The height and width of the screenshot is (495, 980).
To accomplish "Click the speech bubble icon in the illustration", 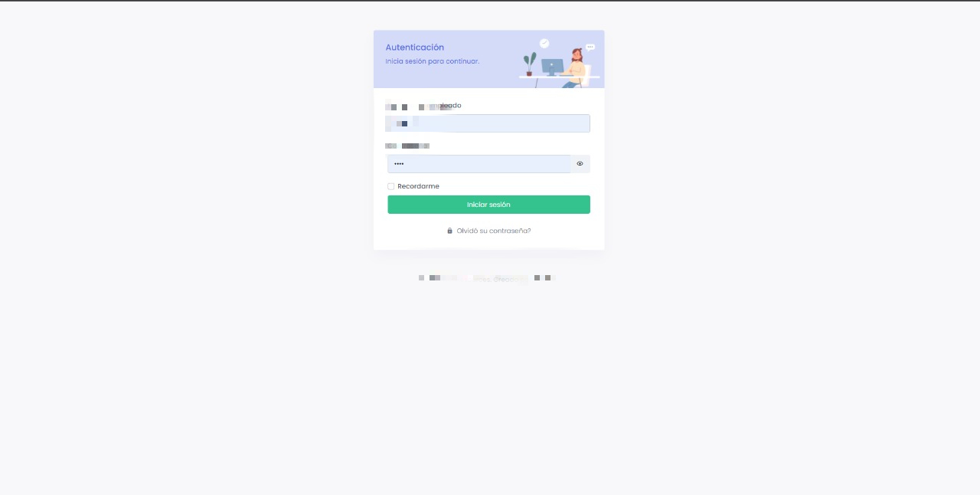I will point(590,48).
